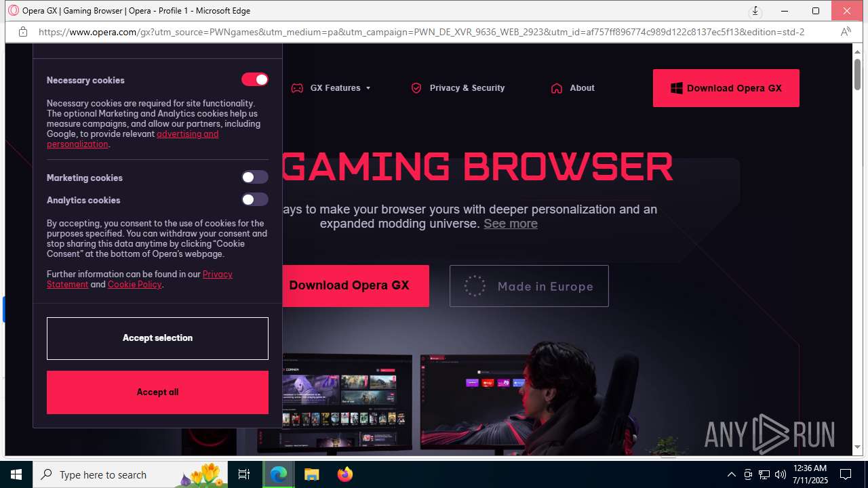Open Firefox from the taskbar
This screenshot has width=868, height=488.
tap(344, 474)
